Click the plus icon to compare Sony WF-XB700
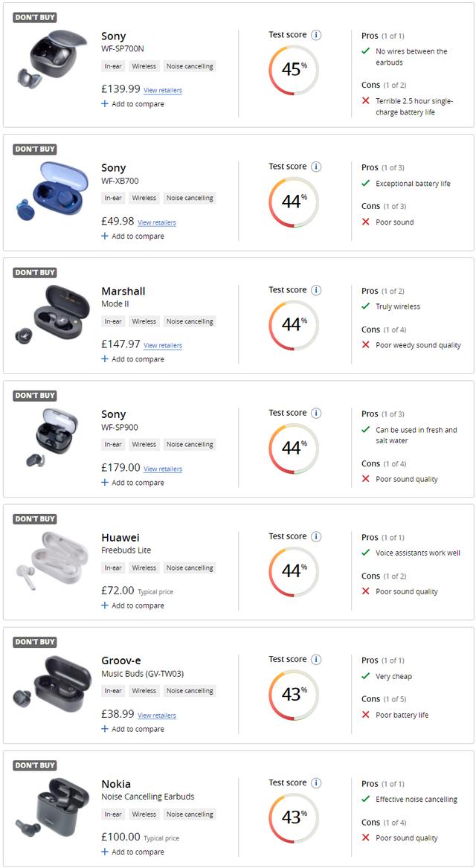 click(105, 236)
